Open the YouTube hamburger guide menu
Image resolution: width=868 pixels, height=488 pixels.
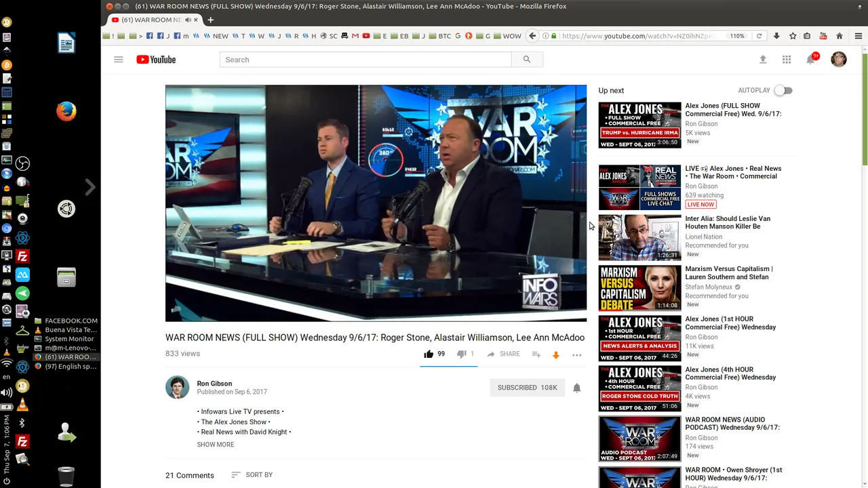click(x=119, y=60)
